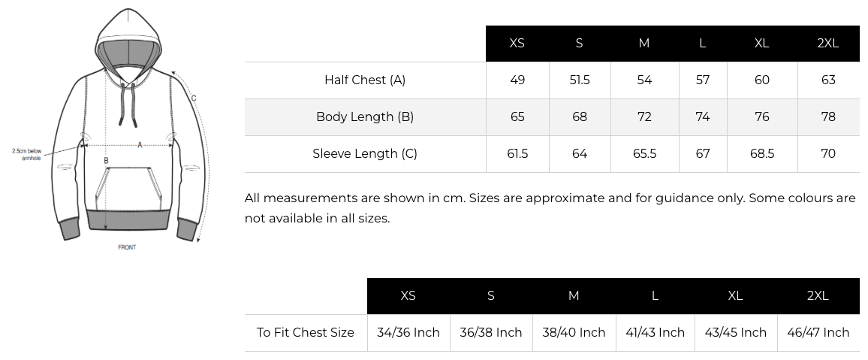The height and width of the screenshot is (360, 868).
Task: Click the M header in chest size table
Action: click(x=574, y=296)
